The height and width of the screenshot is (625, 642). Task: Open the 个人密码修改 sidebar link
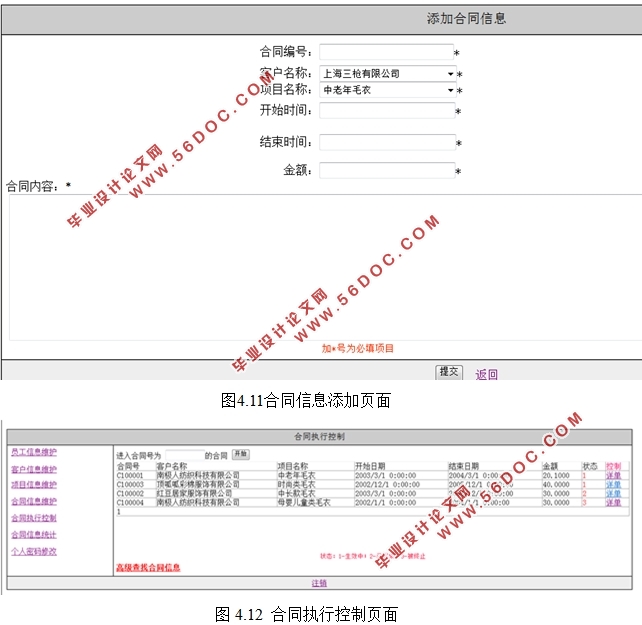[34, 552]
